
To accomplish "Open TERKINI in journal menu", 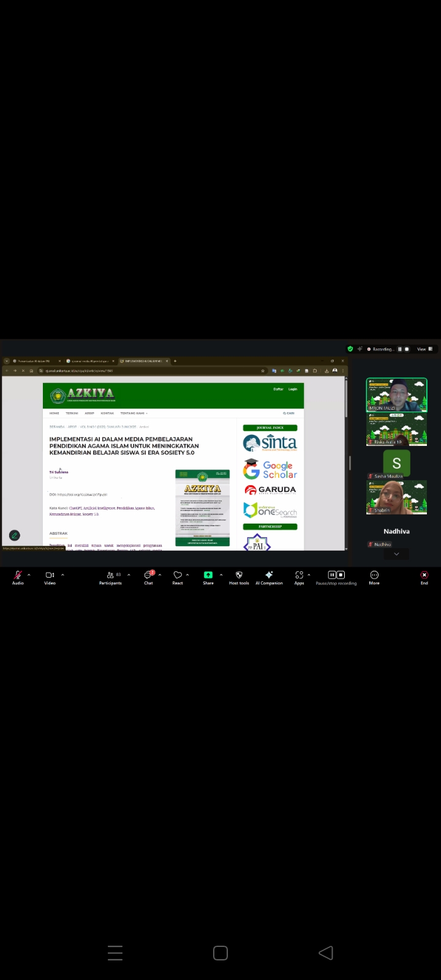I will 72,413.
